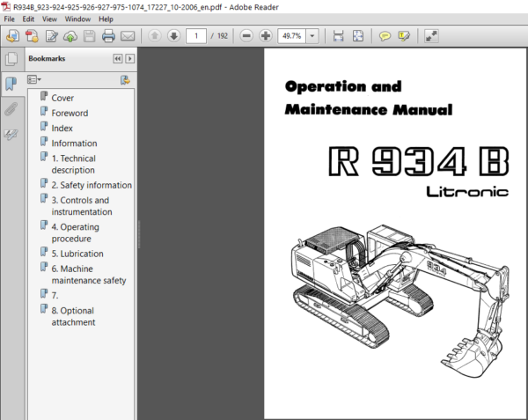
Task: Click the Edit/sign document pencil icon
Action: (x=52, y=36)
